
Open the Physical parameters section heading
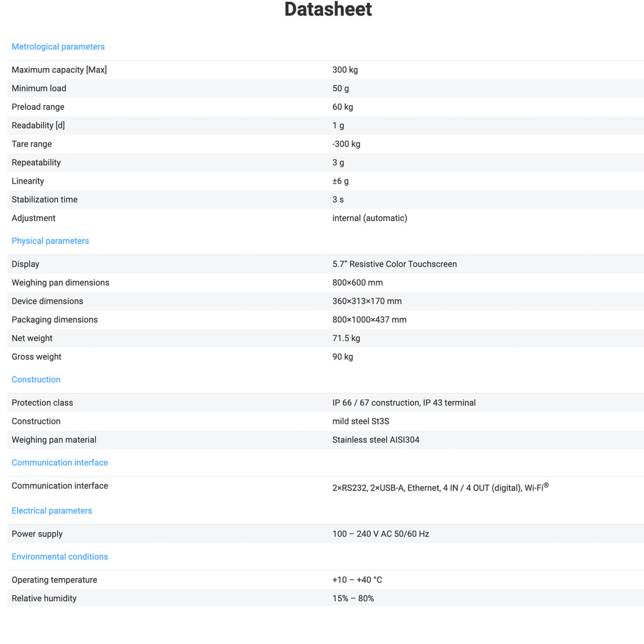pyautogui.click(x=50, y=241)
